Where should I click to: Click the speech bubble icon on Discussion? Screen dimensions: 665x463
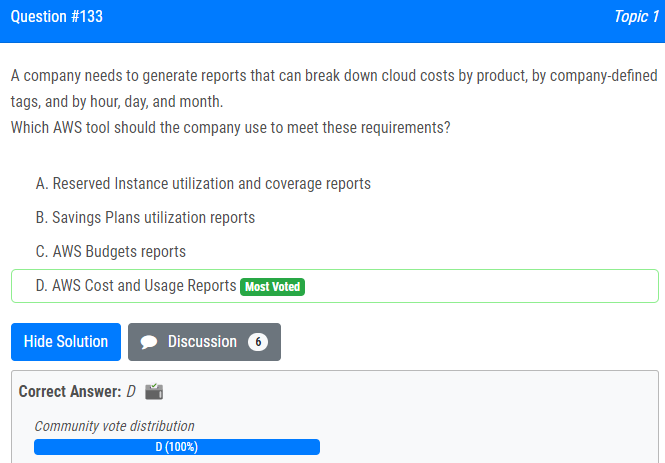pos(149,342)
